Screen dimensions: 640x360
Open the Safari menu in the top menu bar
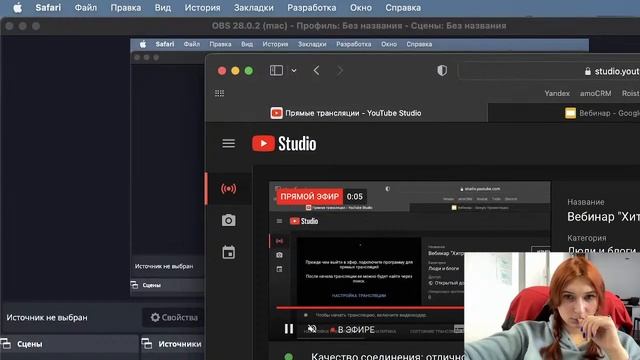[x=48, y=8]
